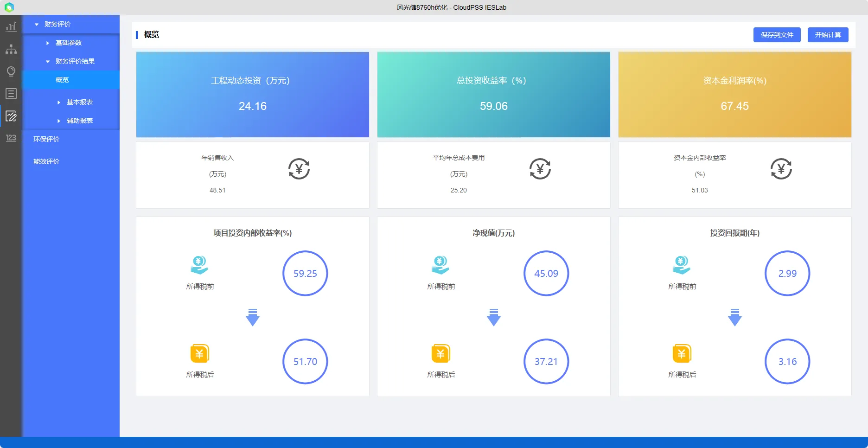
Task: Click the 资本金利润率 yellow card
Action: [x=735, y=95]
